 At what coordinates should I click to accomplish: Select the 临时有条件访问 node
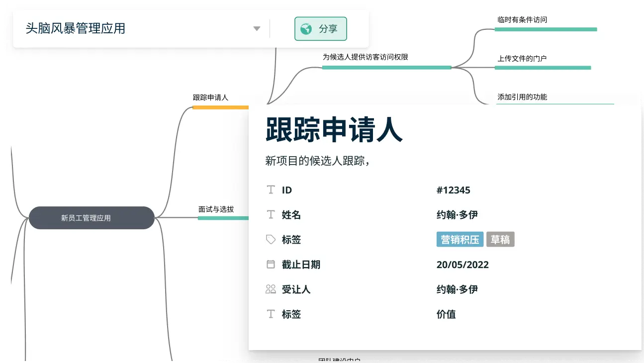(x=522, y=20)
